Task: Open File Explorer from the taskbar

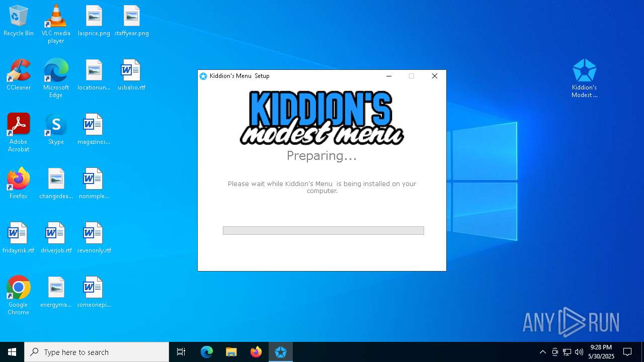Action: pos(231,352)
